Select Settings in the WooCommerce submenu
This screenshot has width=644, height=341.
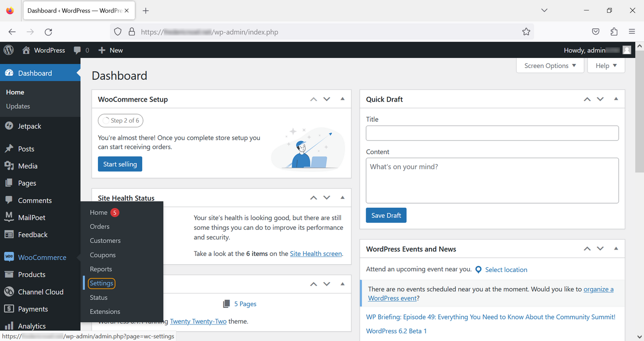pyautogui.click(x=101, y=283)
